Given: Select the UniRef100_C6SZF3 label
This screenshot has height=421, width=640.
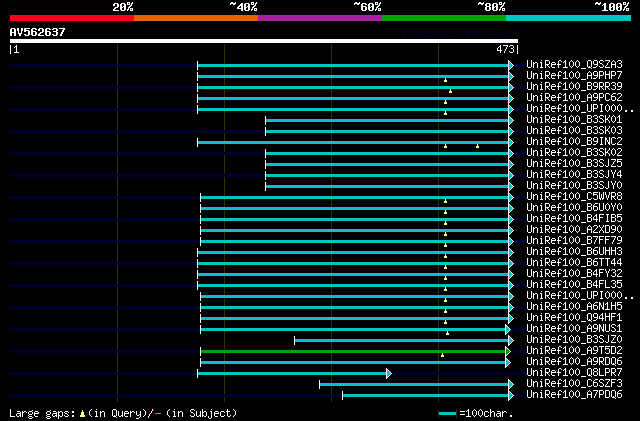Looking at the screenshot, I should 574,384.
